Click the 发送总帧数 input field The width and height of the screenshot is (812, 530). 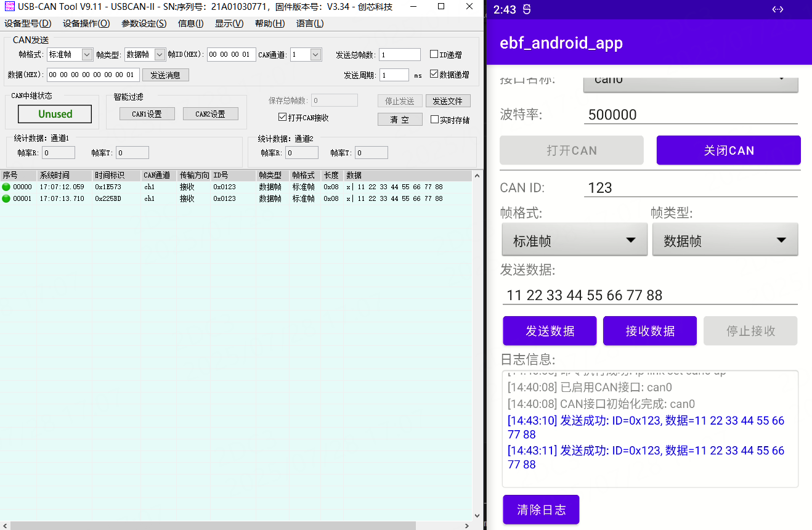coord(400,54)
